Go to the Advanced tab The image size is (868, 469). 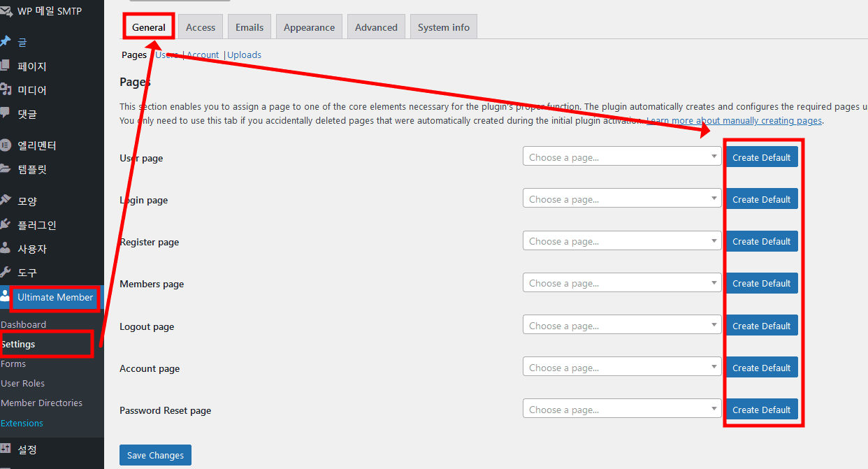(x=376, y=27)
